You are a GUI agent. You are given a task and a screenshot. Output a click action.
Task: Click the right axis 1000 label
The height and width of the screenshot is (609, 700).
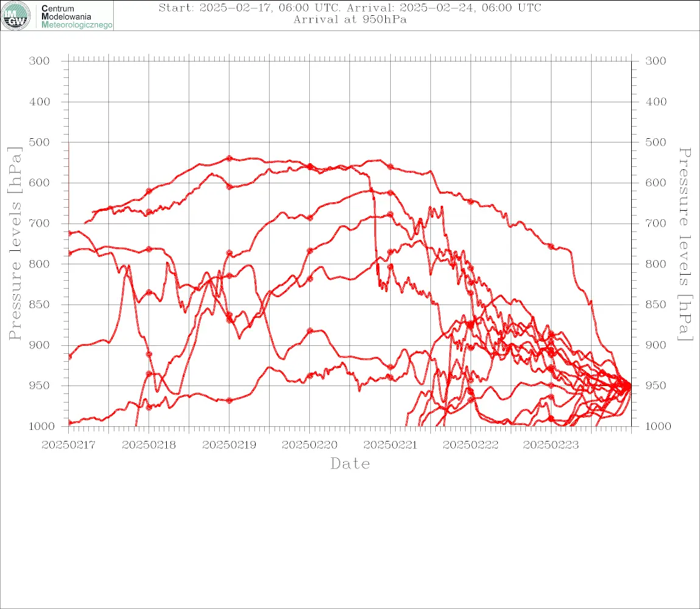659,426
